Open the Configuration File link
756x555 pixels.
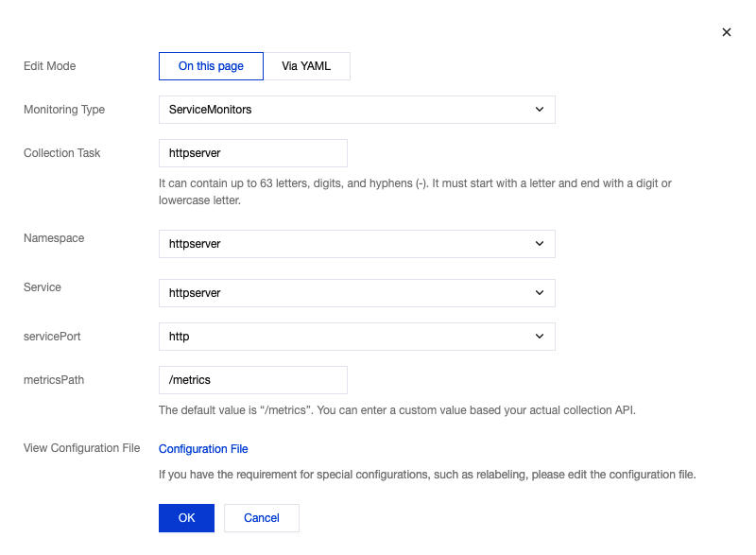[203, 449]
